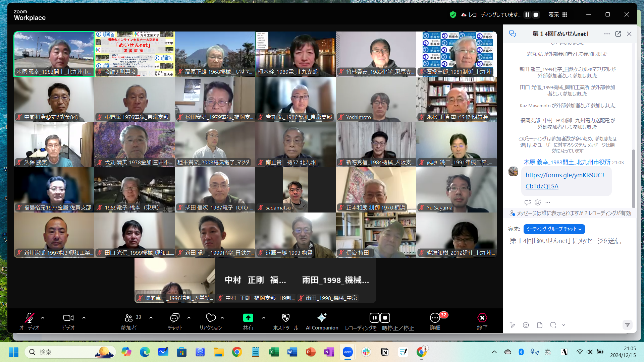Click message visibility notice in chat
Image resolution: width=644 pixels, height=362 pixels.
[570, 213]
